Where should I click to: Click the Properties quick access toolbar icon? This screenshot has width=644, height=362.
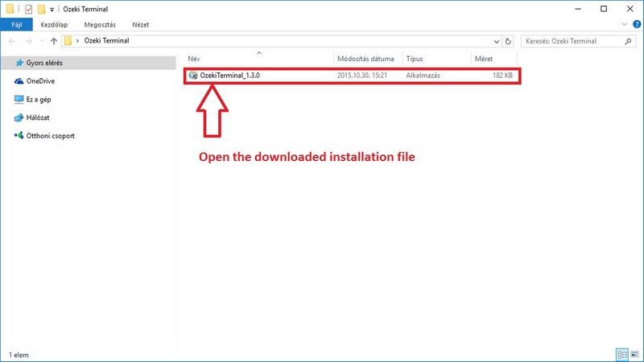(x=28, y=9)
